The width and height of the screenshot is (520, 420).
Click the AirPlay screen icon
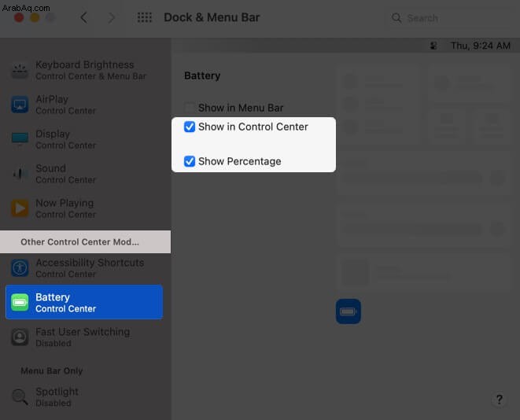20,105
